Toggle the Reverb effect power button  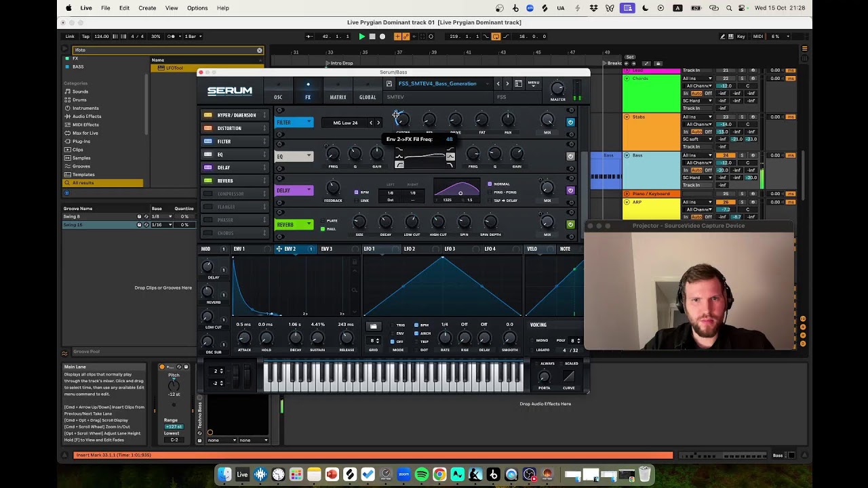[570, 224]
